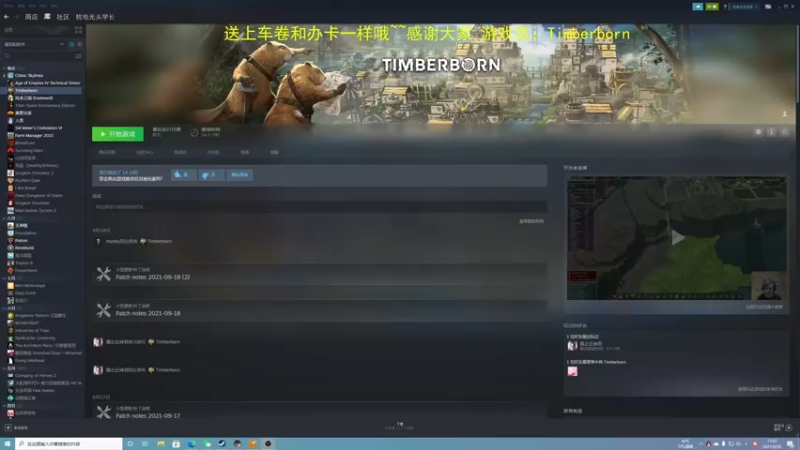This screenshot has width=800, height=450.
Task: Select Kingdoms Reborn in library list
Action: coord(40,315)
